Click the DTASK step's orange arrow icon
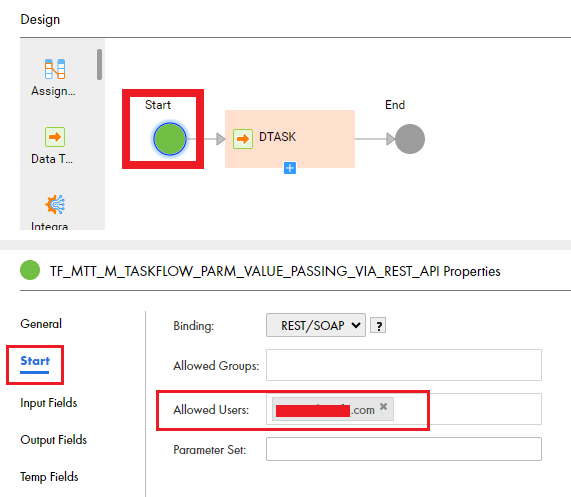The height and width of the screenshot is (497, 571). 243,139
